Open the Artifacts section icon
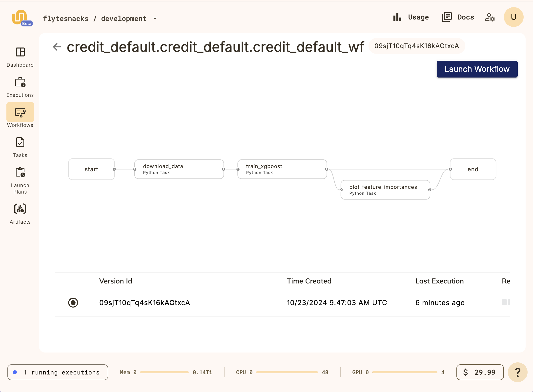This screenshot has height=392, width=533. tap(20, 209)
